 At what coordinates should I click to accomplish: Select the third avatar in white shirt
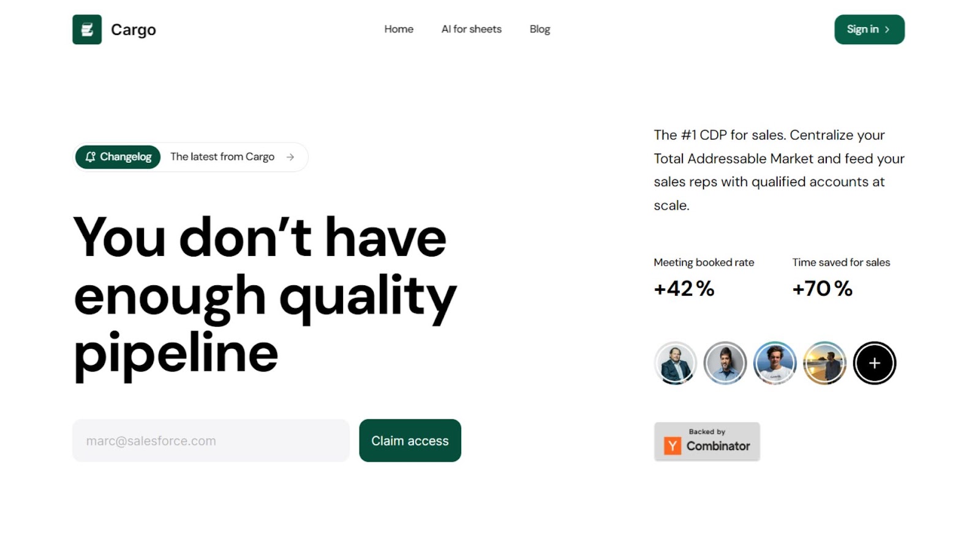pos(775,363)
